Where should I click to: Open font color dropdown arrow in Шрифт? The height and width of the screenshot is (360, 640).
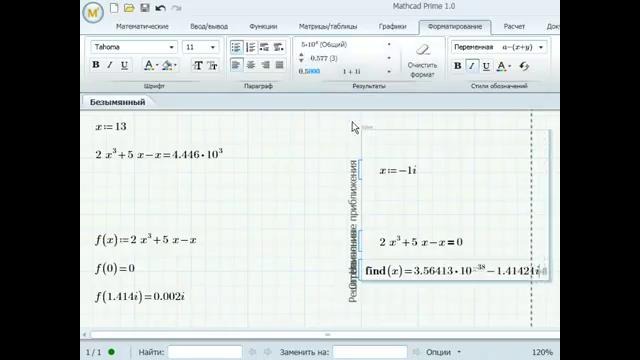[157, 65]
